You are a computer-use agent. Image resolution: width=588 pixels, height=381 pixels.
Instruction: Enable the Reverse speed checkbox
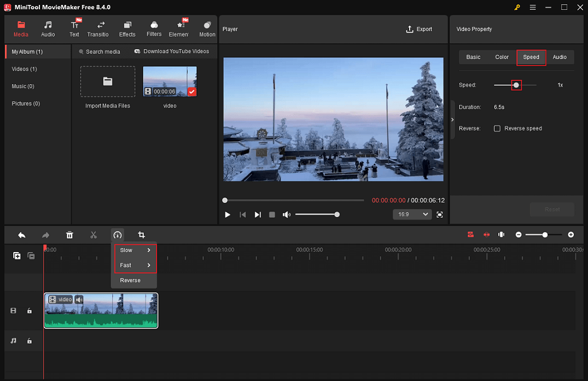coord(497,128)
